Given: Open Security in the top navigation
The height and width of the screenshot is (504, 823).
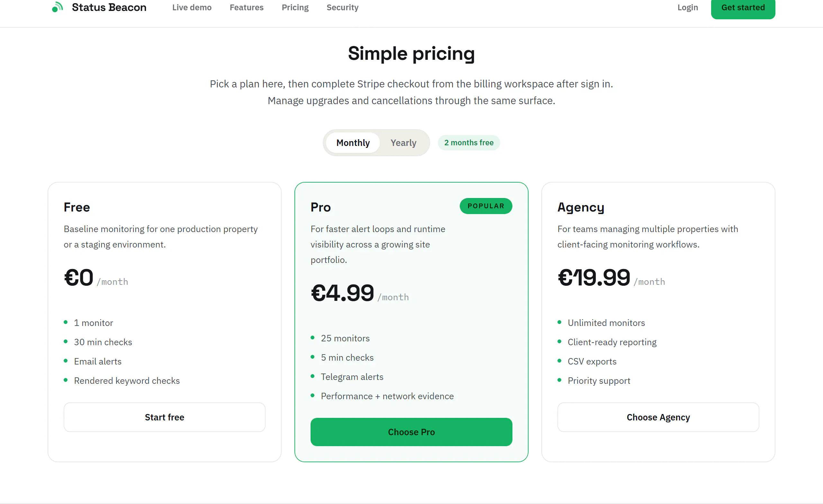Looking at the screenshot, I should [342, 7].
